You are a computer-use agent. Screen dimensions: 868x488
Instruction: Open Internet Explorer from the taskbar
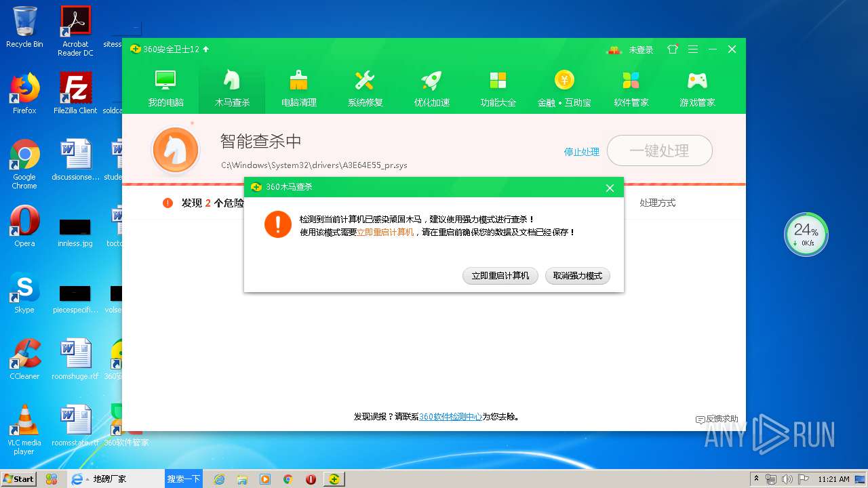(219, 479)
